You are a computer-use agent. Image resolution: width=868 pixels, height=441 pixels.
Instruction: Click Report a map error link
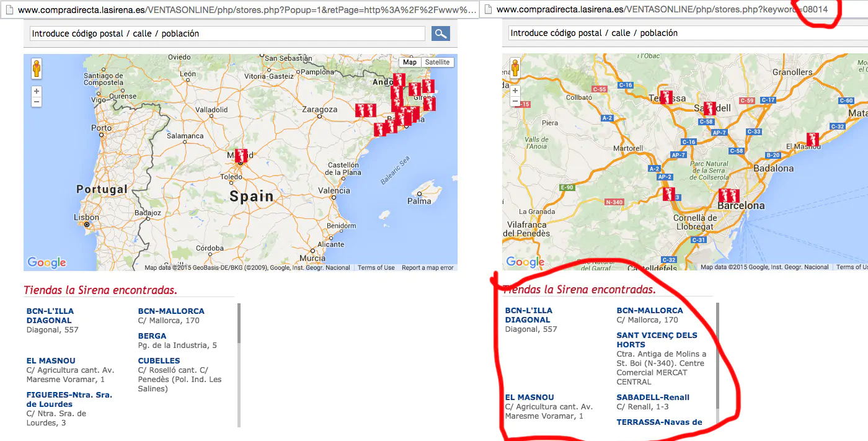point(427,268)
